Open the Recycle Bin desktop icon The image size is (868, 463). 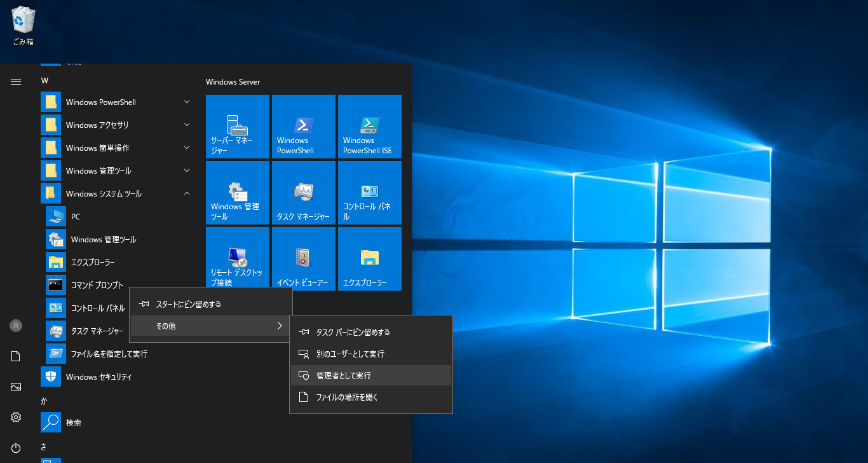tap(24, 27)
